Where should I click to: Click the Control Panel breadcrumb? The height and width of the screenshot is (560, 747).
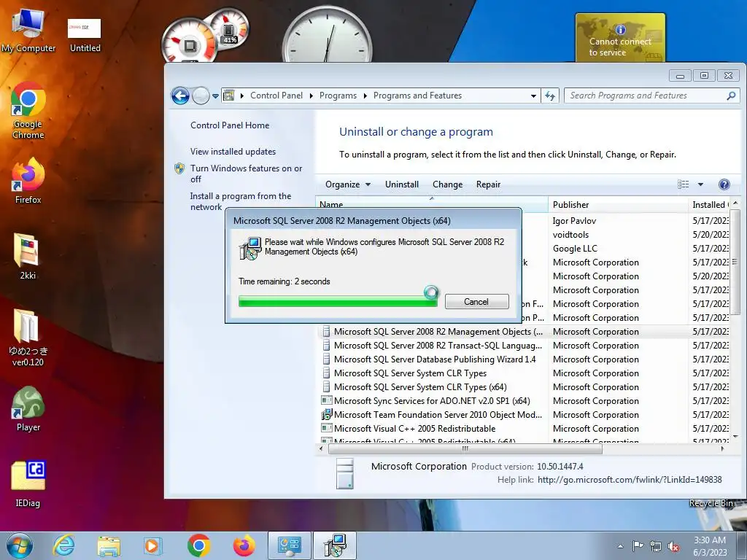[x=276, y=96]
